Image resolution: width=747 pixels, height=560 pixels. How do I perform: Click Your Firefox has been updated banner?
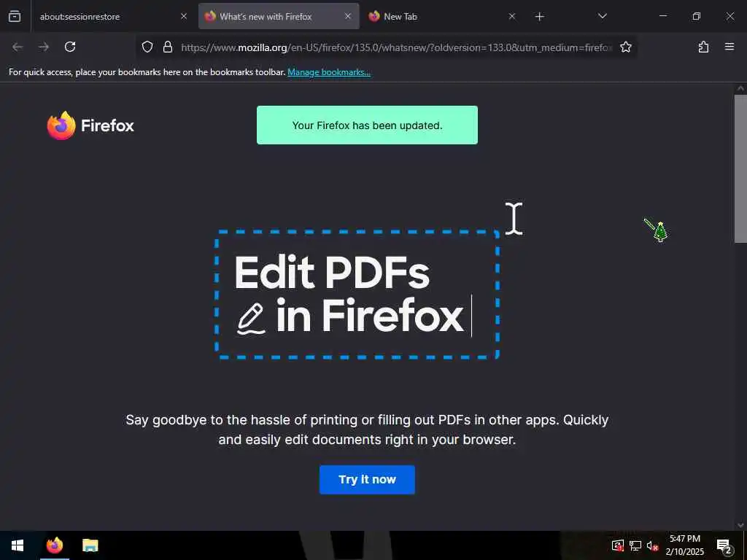tap(368, 125)
